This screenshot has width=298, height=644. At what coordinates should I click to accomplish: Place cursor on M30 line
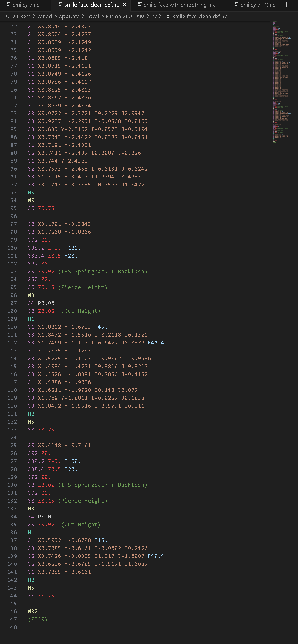click(33, 612)
